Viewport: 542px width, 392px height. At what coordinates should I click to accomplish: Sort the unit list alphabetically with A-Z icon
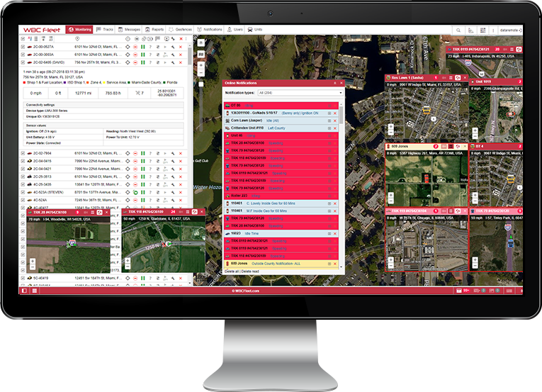click(x=30, y=39)
